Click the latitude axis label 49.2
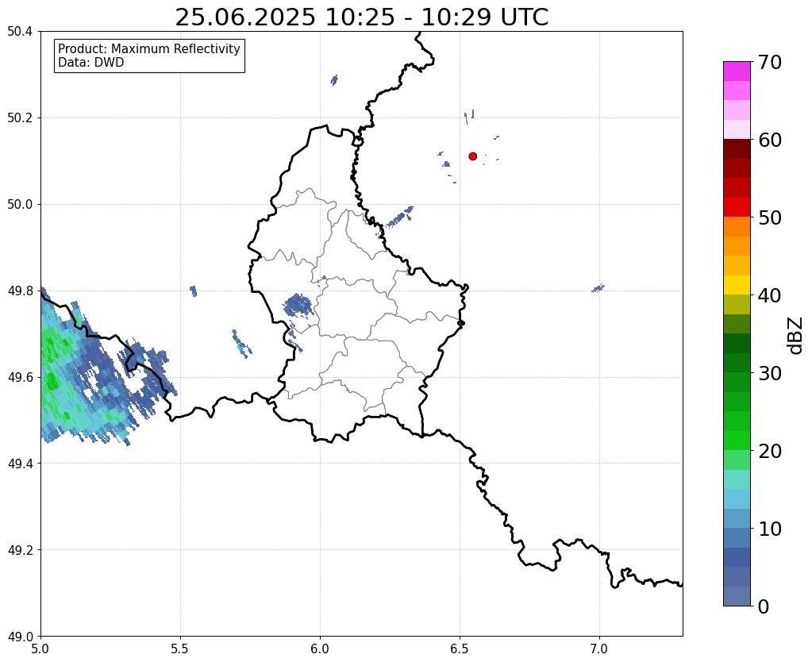 point(20,550)
